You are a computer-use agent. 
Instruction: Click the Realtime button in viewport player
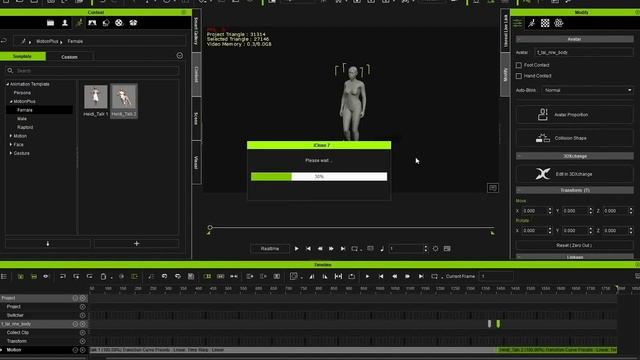coord(270,249)
